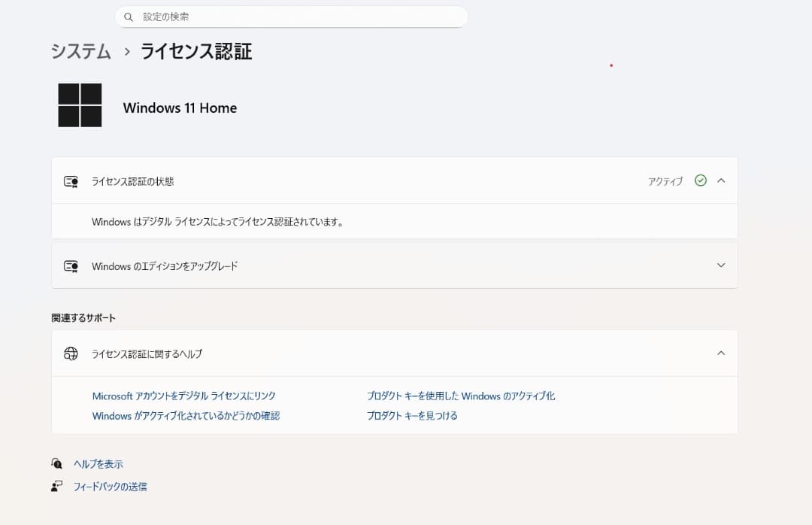Click the ヘルプを表示 question mark icon
The height and width of the screenshot is (525, 812).
pyautogui.click(x=57, y=463)
